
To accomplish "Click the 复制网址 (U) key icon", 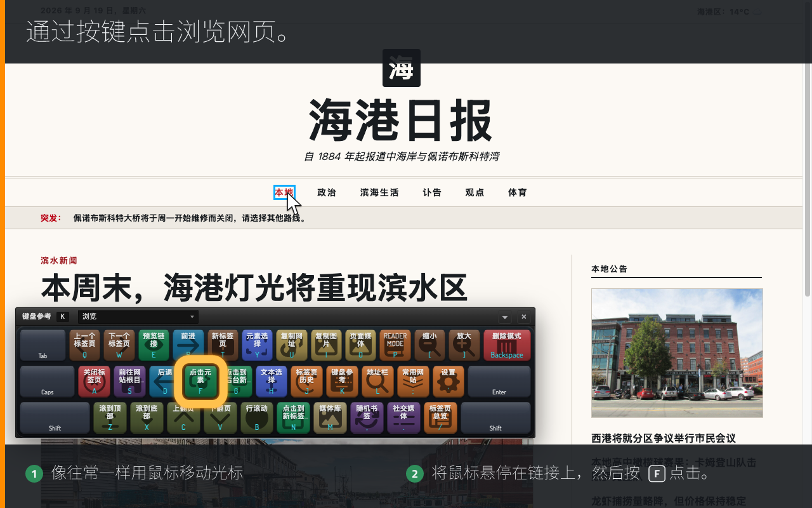I will coord(292,345).
